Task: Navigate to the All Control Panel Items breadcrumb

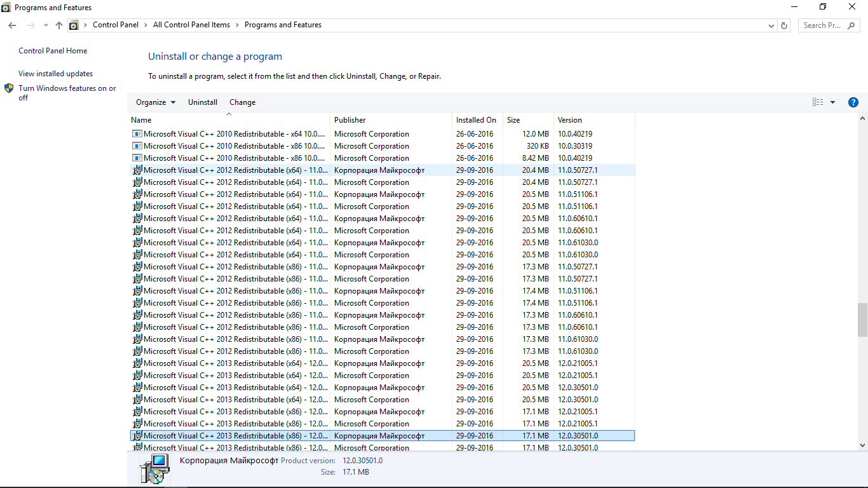Action: coord(192,25)
